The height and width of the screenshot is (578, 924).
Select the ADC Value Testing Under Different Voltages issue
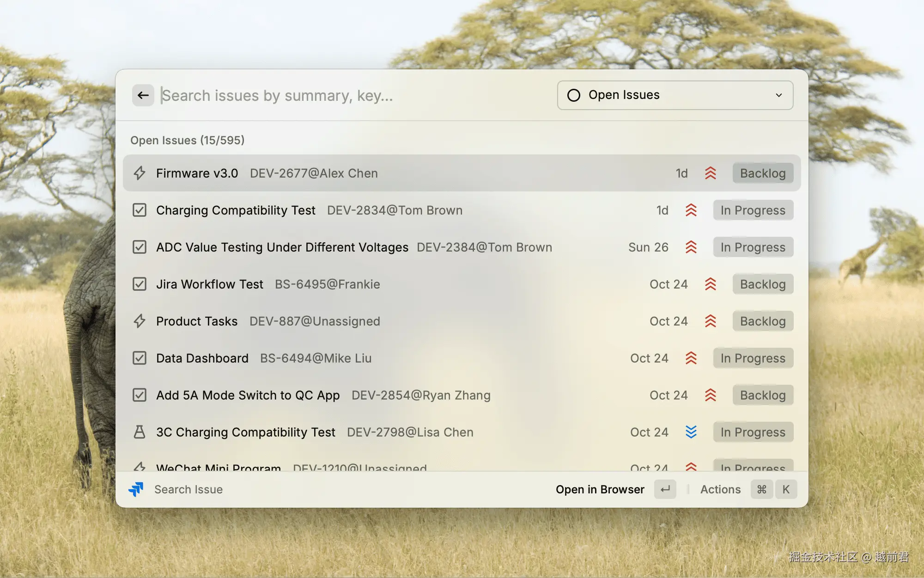pyautogui.click(x=282, y=247)
